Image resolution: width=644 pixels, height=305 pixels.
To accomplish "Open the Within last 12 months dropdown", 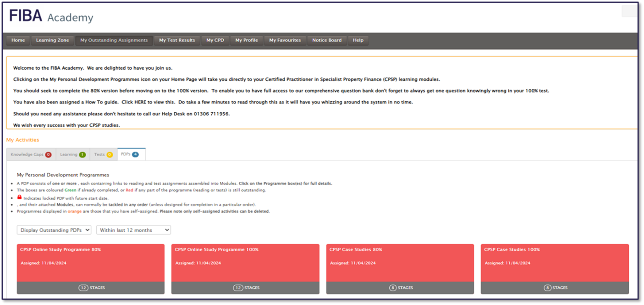I will pyautogui.click(x=133, y=230).
